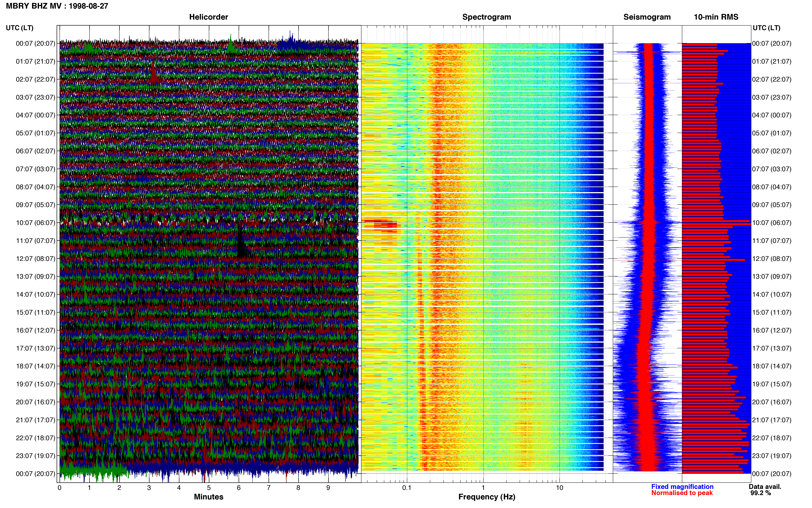Viewport: 812px width, 508px height.
Task: Click the left '01:07 (21:07)' time label
Action: pyautogui.click(x=35, y=61)
